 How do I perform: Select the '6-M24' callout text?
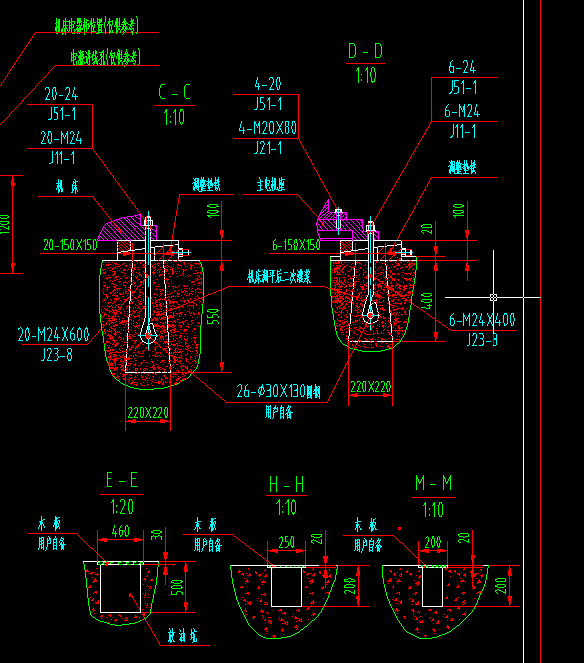pyautogui.click(x=462, y=111)
